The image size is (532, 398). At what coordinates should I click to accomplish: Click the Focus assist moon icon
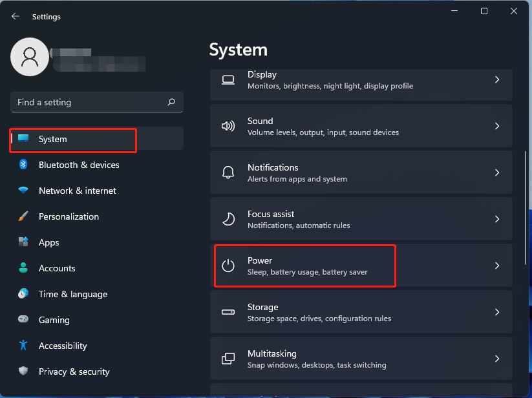click(228, 219)
